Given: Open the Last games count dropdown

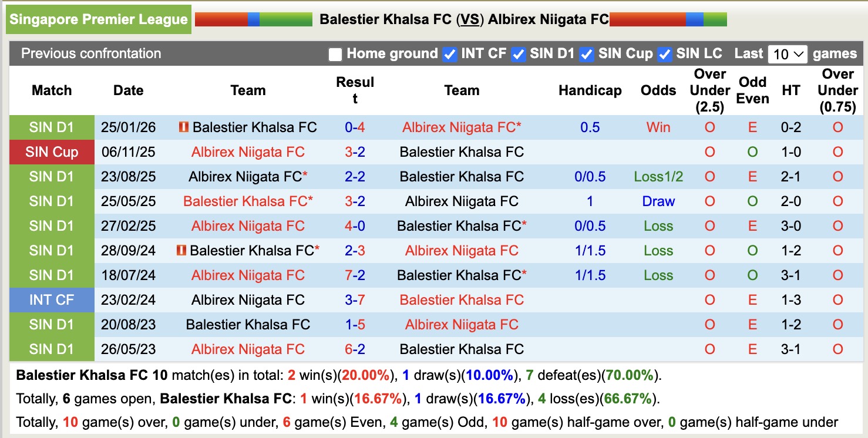Looking at the screenshot, I should point(787,54).
